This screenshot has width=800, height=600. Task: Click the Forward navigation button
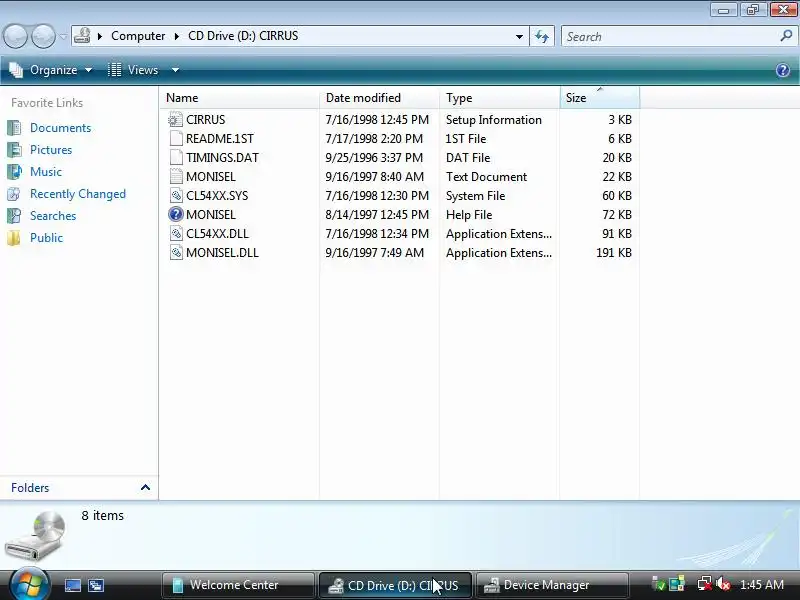(43, 36)
